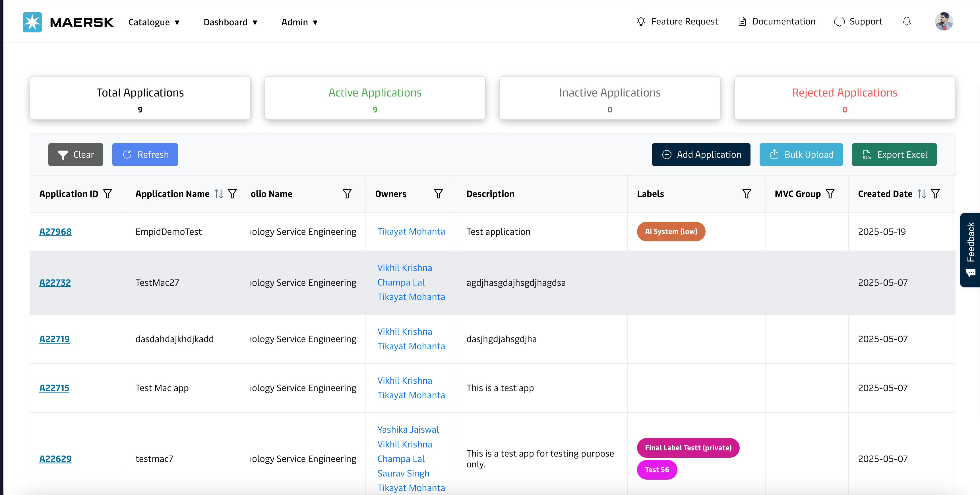Click Bulk Upload button
This screenshot has height=495, width=980.
pyautogui.click(x=801, y=155)
